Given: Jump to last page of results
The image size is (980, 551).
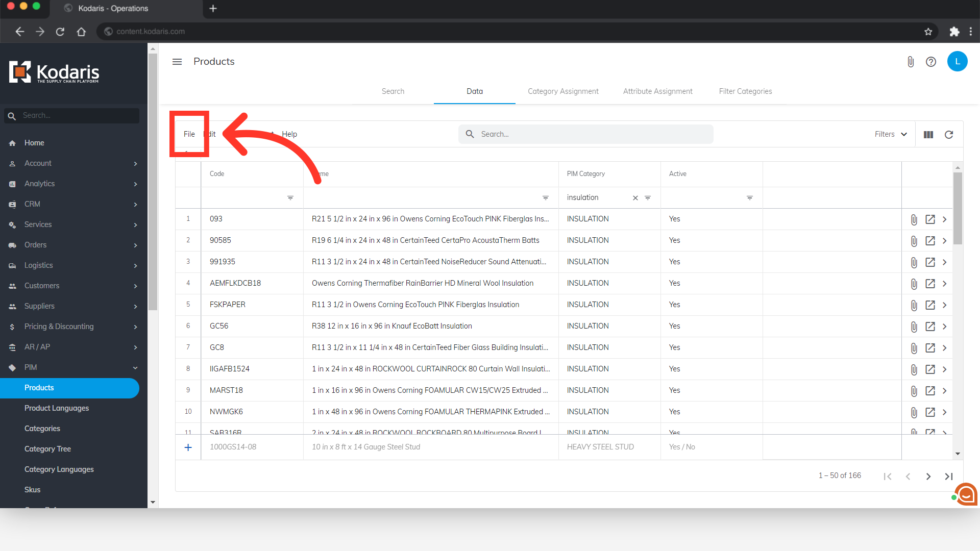Looking at the screenshot, I should point(949,477).
